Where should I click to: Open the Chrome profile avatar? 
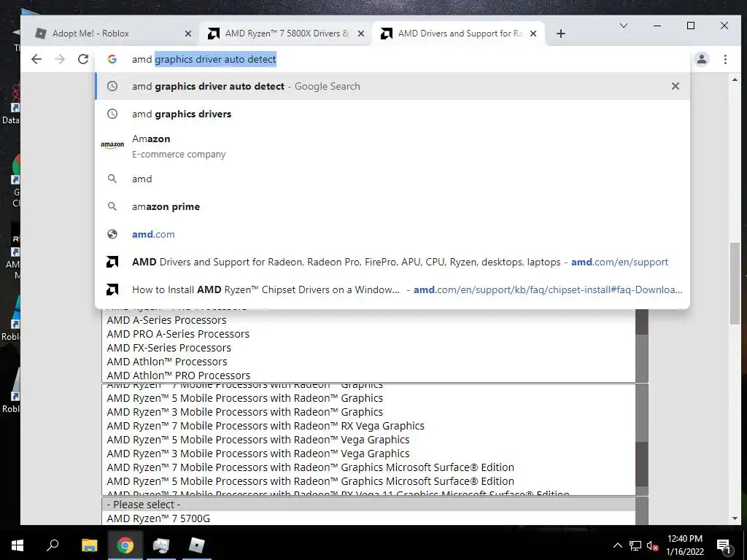tap(701, 59)
